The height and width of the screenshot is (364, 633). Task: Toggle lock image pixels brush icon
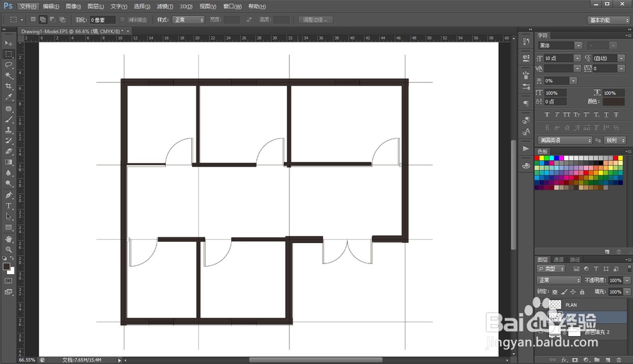coord(564,292)
